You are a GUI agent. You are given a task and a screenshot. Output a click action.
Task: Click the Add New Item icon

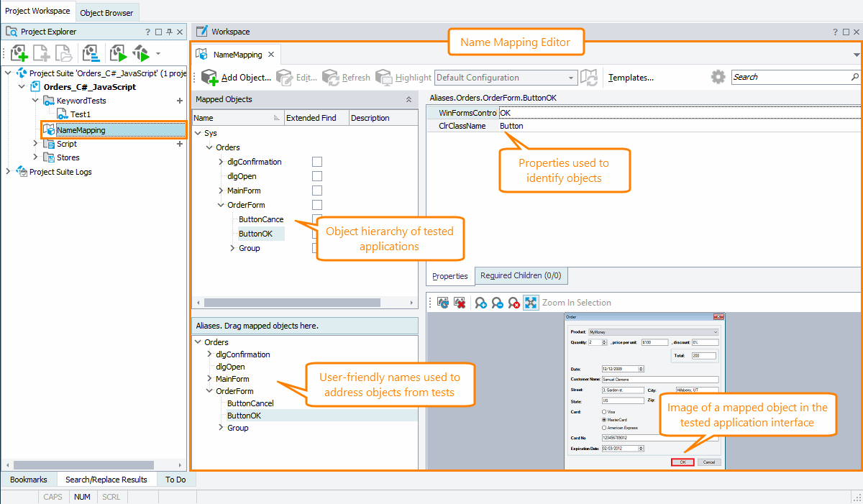pos(41,53)
